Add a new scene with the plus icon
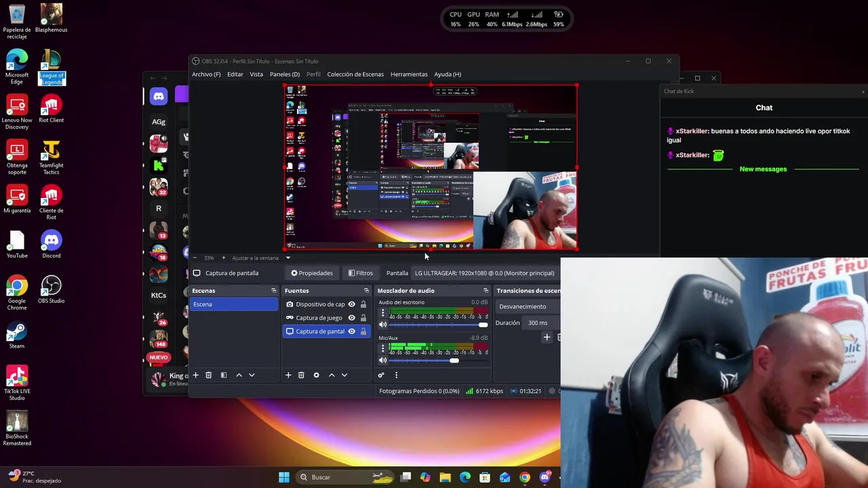 [x=195, y=375]
